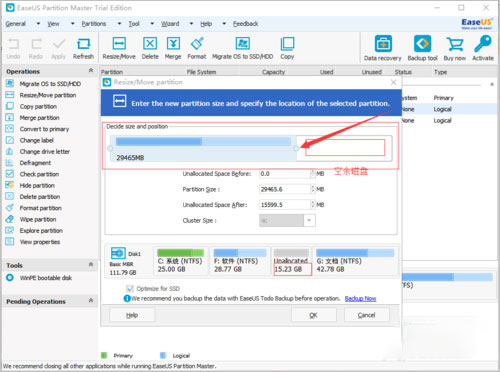Image resolution: width=500 pixels, height=372 pixels.
Task: Click the Undo toolbar icon
Action: coord(13,44)
